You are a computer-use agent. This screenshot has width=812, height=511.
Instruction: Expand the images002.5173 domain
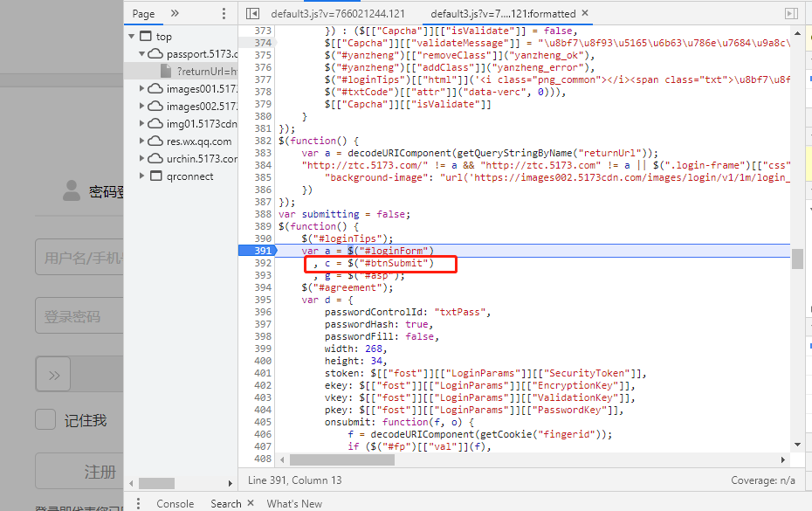[x=142, y=107]
